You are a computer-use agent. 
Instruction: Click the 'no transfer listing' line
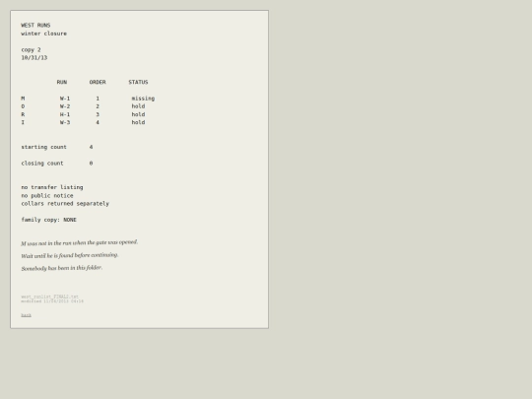click(52, 187)
